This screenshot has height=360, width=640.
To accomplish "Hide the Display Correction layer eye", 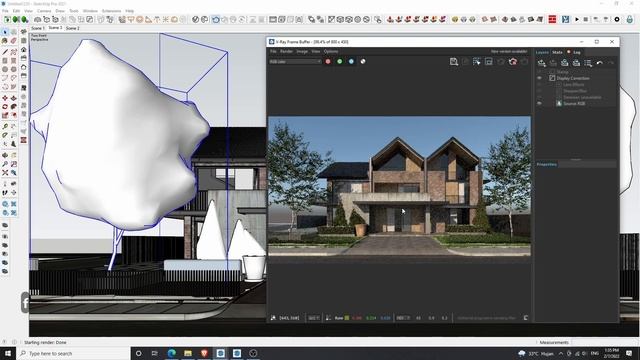I will 540,78.
